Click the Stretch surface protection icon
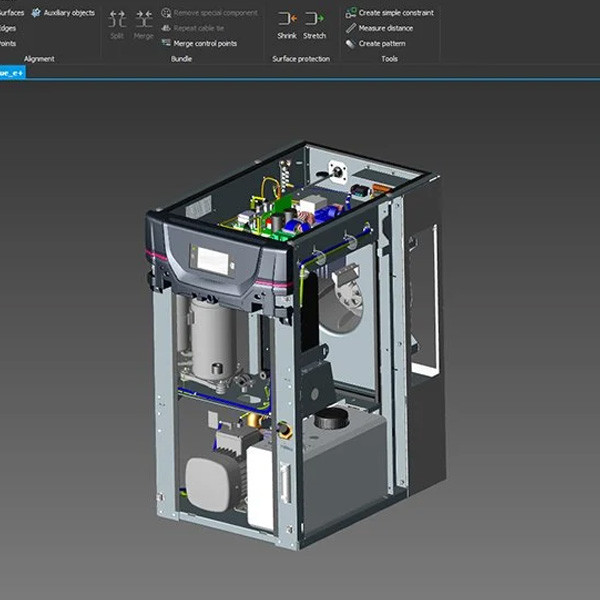The width and height of the screenshot is (600, 600). (x=314, y=18)
